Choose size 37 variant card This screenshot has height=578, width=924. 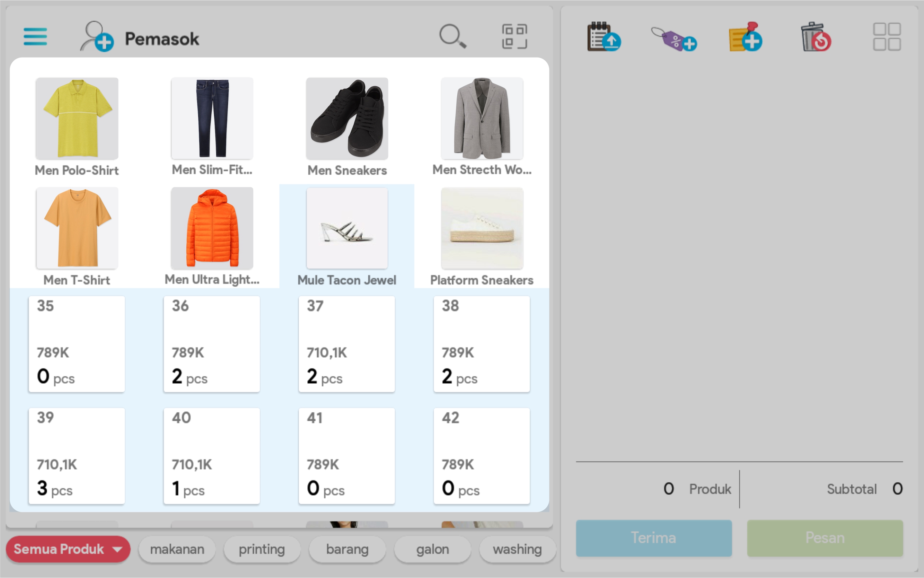[346, 344]
